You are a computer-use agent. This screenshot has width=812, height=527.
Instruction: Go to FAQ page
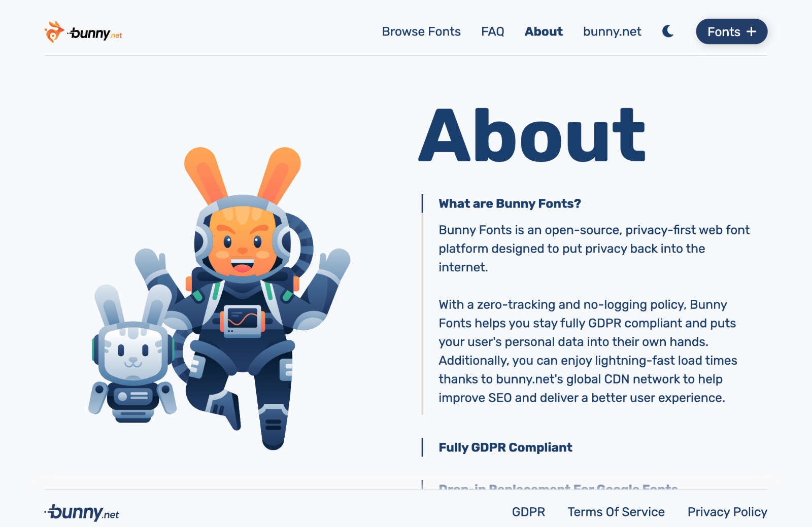[492, 31]
